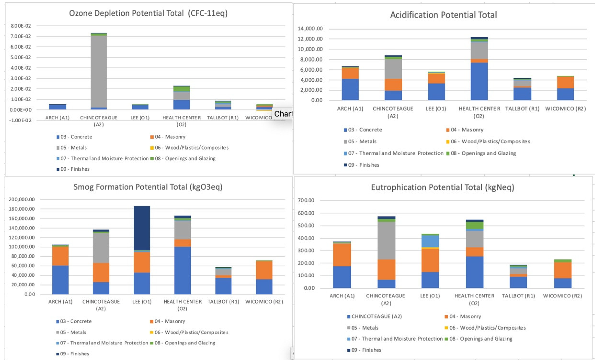Click the Chart tooltip label near the Ozone chart

[283, 114]
